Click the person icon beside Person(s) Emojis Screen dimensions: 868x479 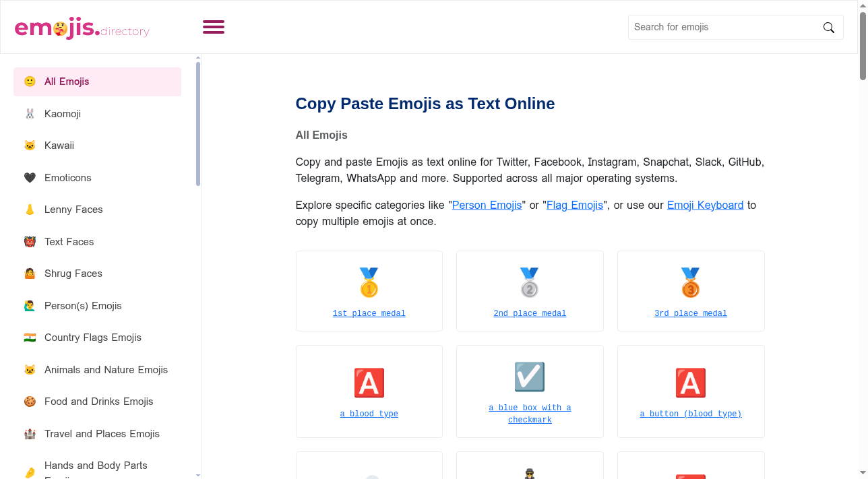(30, 306)
